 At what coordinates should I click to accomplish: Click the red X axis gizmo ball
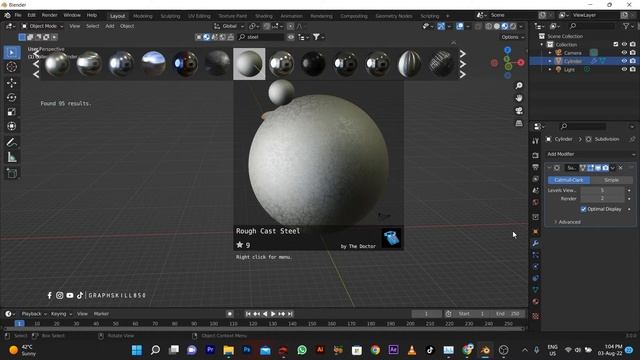pyautogui.click(x=521, y=62)
